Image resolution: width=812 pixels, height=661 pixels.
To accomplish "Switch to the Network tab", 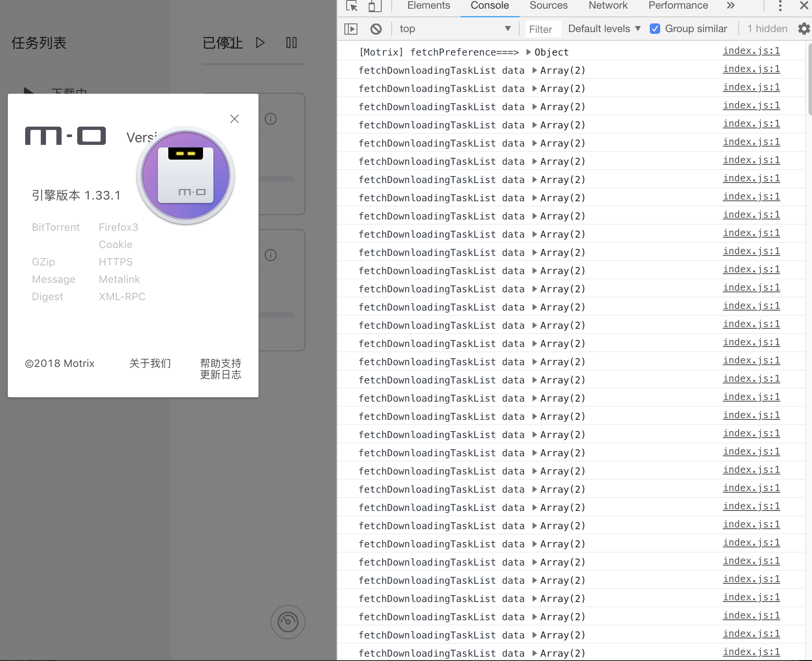I will (607, 6).
